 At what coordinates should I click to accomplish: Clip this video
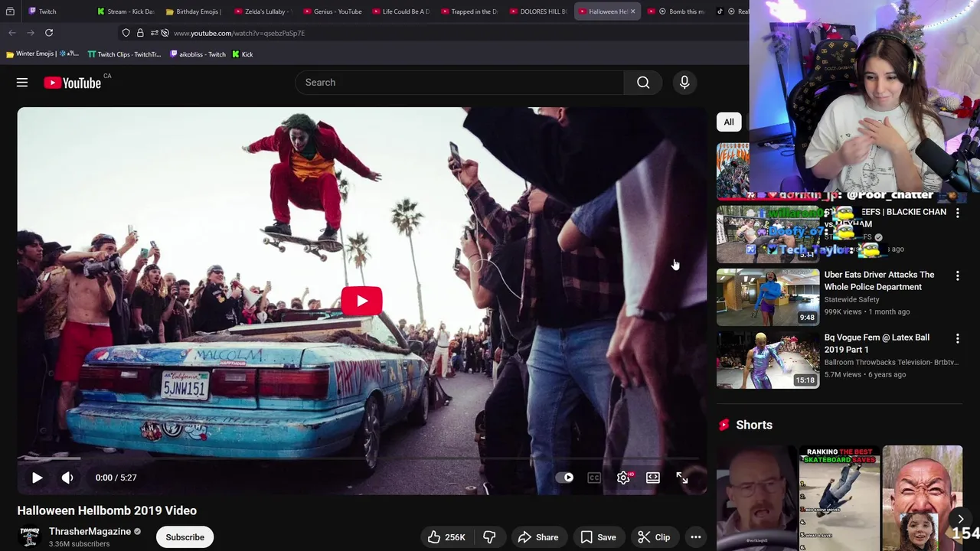tap(654, 537)
